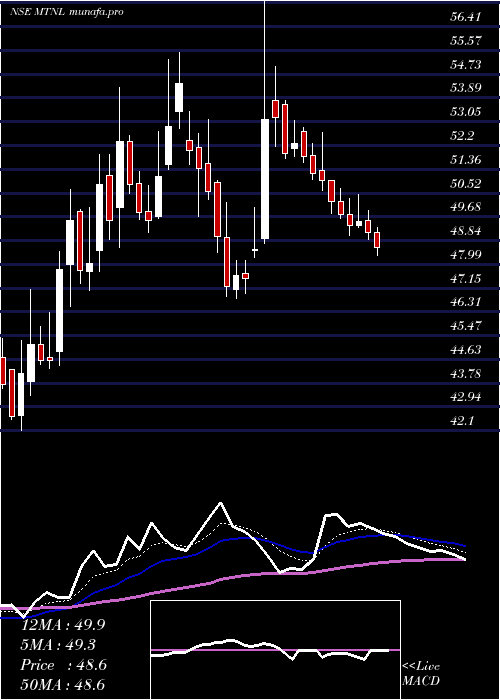Viewport: 500px width, 700px height.
Task: Click the '<<Live MACD' label
Action: (x=421, y=674)
